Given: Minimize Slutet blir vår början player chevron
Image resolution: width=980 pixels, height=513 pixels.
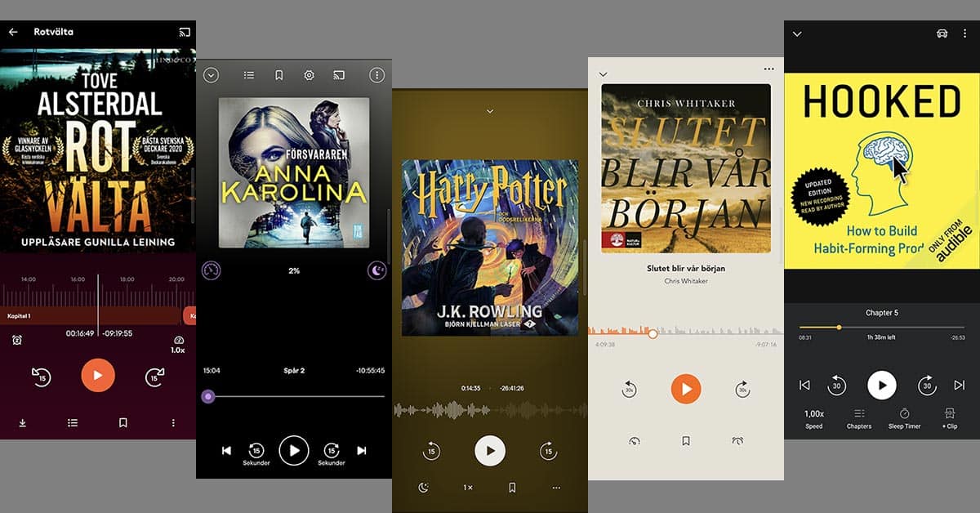Looking at the screenshot, I should (x=604, y=74).
